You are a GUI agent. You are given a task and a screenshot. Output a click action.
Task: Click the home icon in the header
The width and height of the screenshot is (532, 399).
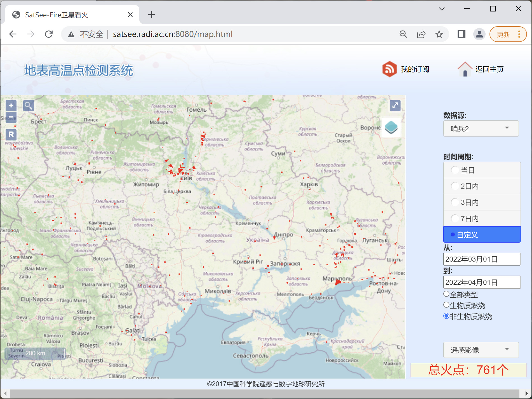465,69
